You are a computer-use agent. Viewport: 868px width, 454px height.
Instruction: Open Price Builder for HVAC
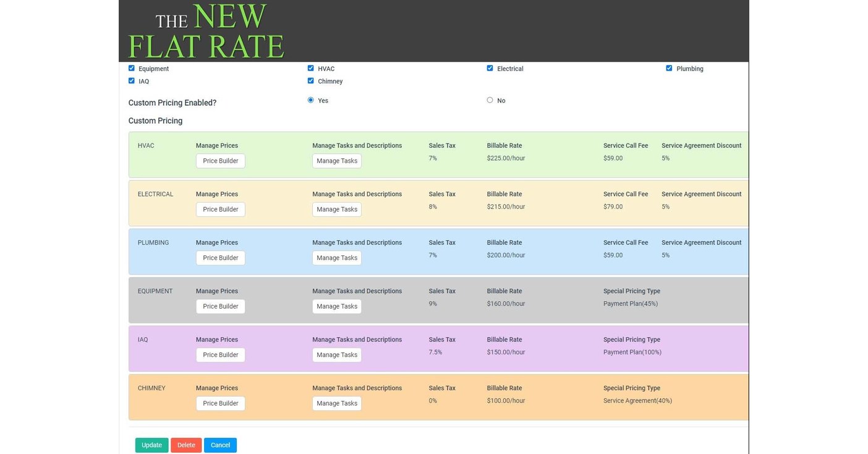click(x=220, y=161)
